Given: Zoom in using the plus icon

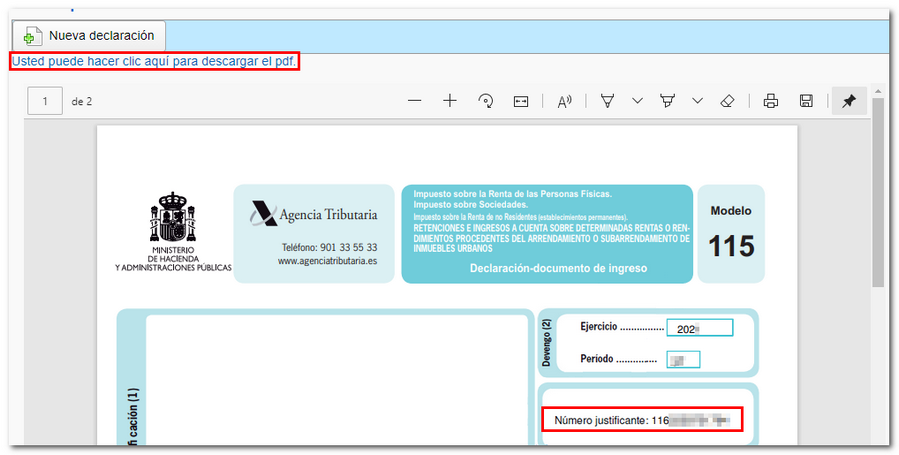Looking at the screenshot, I should tap(450, 101).
